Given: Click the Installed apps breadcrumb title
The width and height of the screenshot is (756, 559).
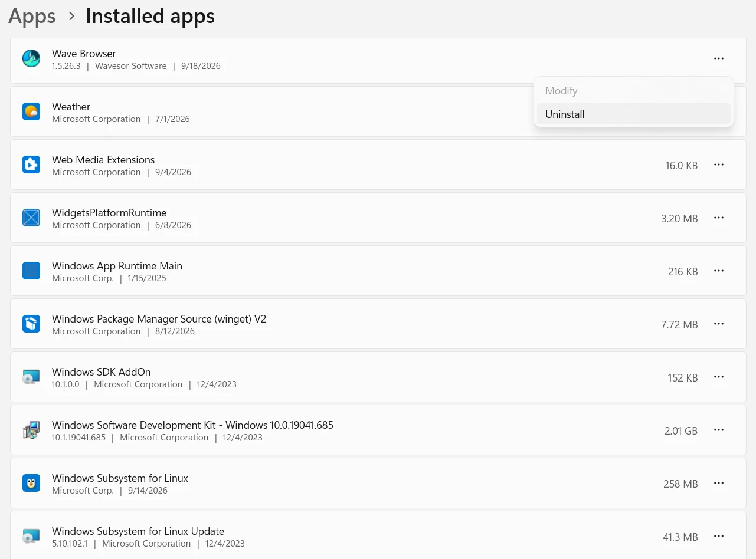Looking at the screenshot, I should [x=150, y=16].
